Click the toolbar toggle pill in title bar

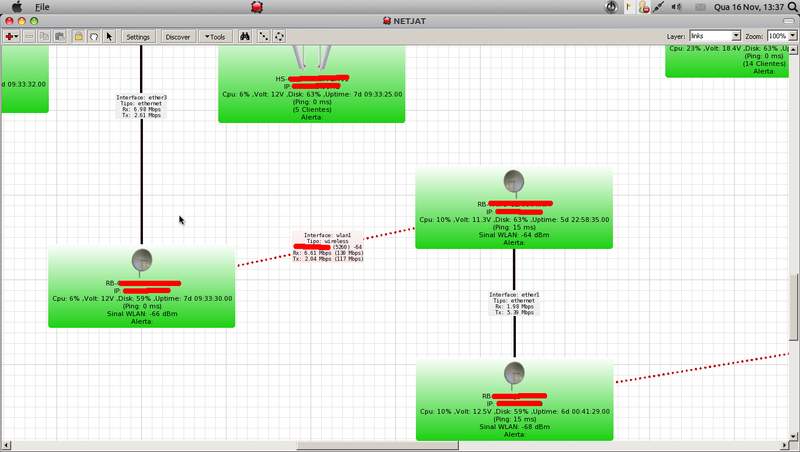(x=789, y=21)
